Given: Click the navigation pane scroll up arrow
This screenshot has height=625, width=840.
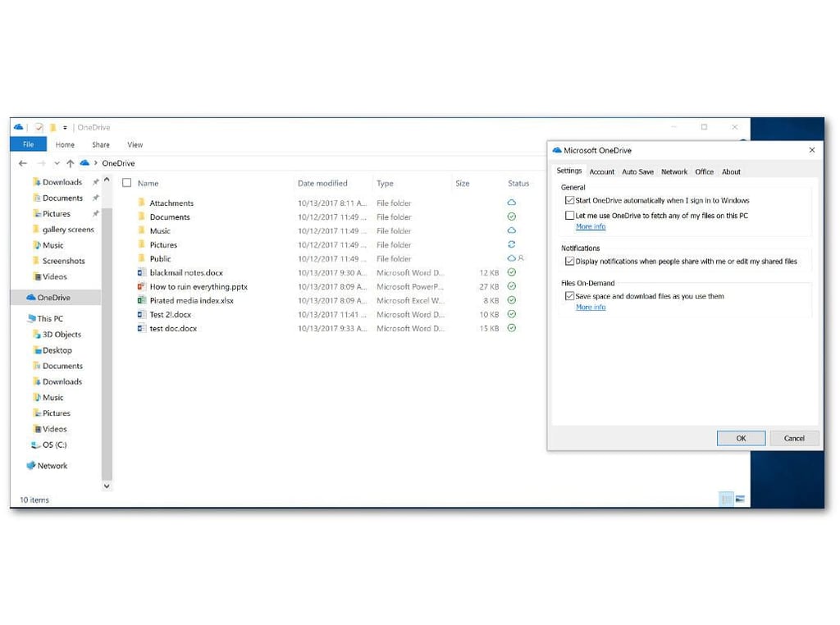Looking at the screenshot, I should click(x=107, y=180).
